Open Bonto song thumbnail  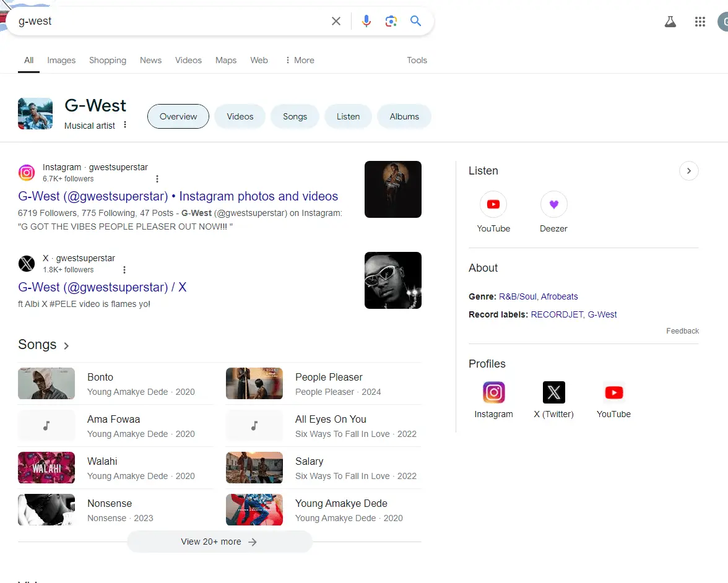(46, 384)
